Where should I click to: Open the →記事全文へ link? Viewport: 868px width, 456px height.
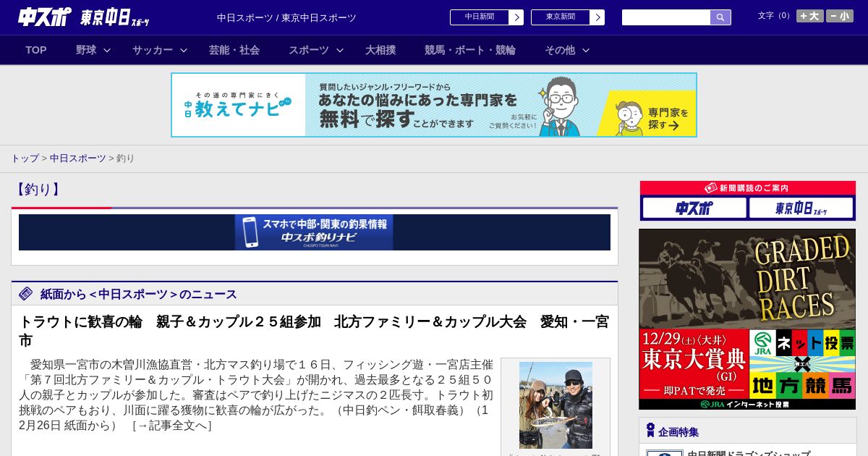172,426
